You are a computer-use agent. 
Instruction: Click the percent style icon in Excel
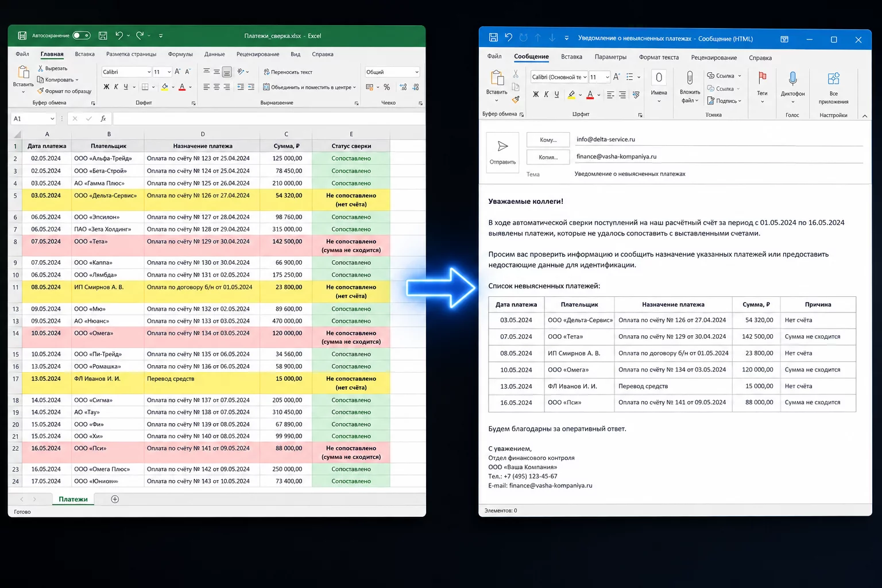point(386,87)
